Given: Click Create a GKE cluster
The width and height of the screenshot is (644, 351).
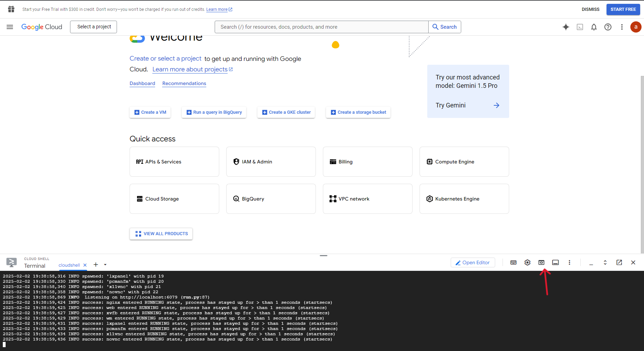Looking at the screenshot, I should 286,112.
